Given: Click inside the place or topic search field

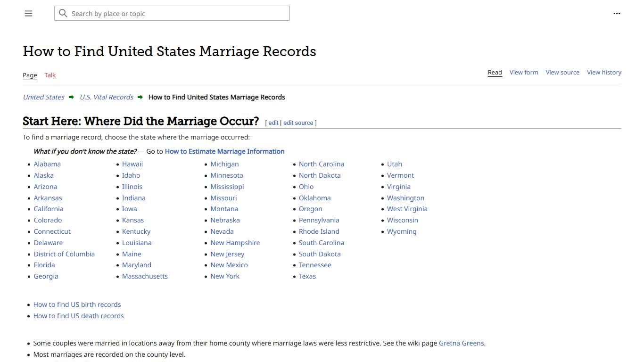Looking at the screenshot, I should (172, 13).
